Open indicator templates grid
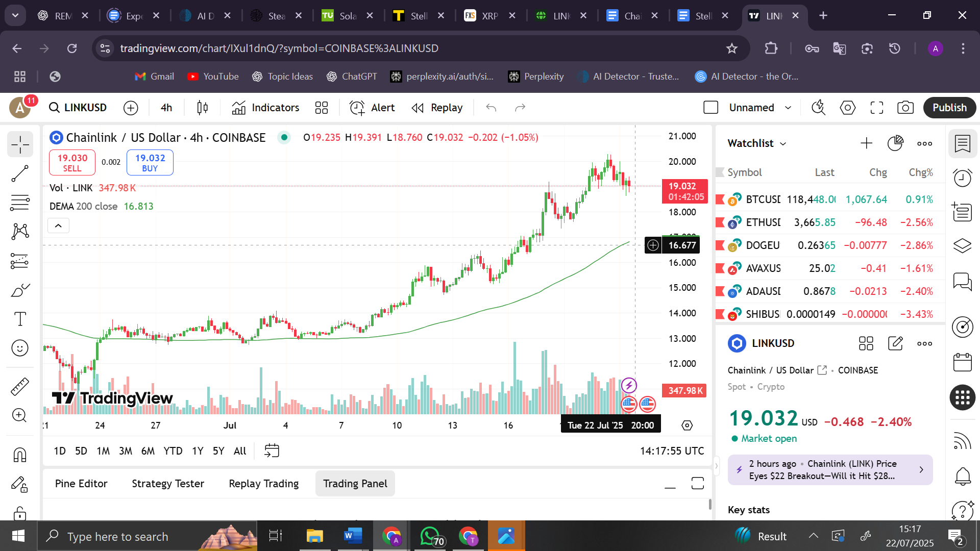This screenshot has width=980, height=551. coord(322,108)
